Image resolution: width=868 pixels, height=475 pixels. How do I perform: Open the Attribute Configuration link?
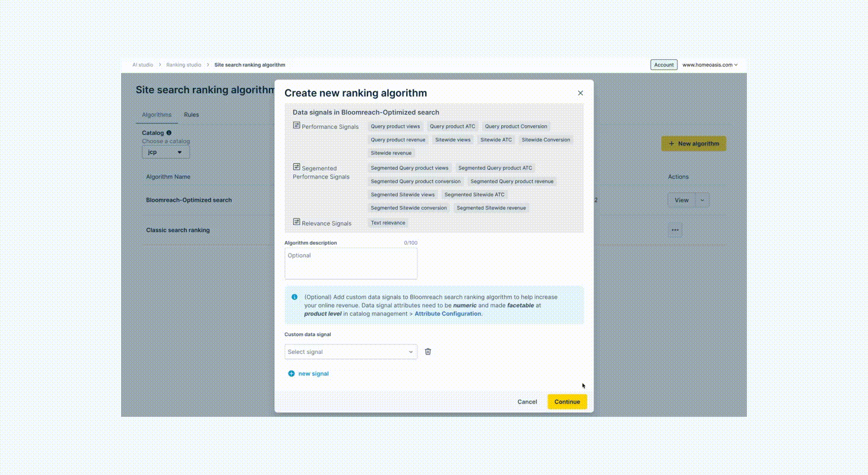[x=448, y=313]
